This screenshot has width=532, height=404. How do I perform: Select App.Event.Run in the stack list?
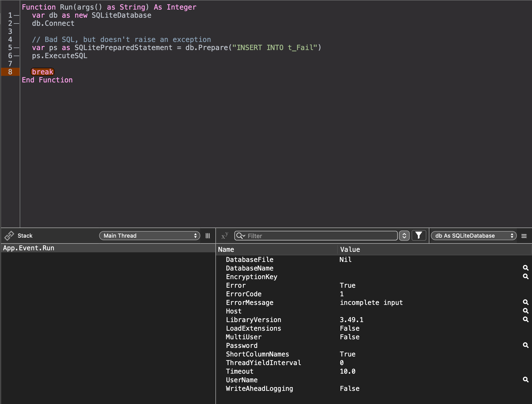(x=108, y=248)
